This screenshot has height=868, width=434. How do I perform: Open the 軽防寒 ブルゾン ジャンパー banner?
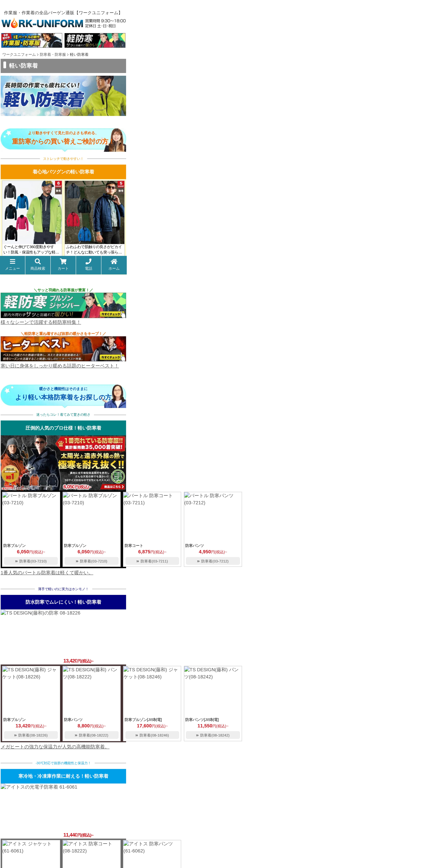pos(63,305)
